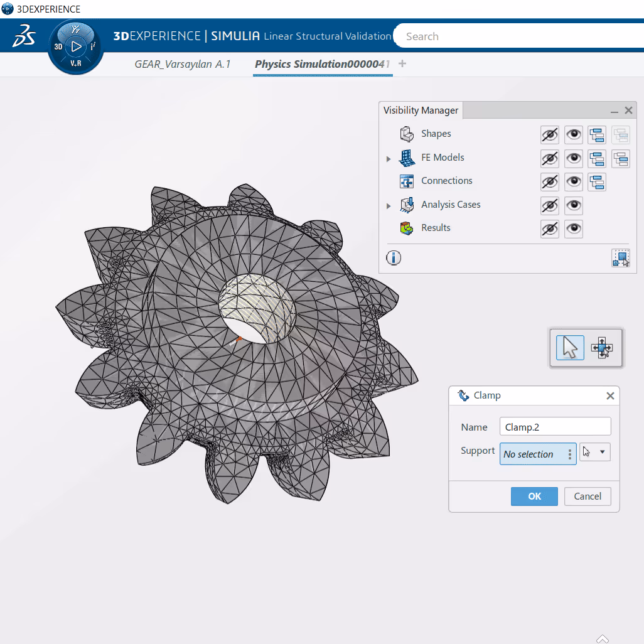Viewport: 644px width, 644px height.
Task: Click tree display icon for Connections
Action: coord(597,182)
